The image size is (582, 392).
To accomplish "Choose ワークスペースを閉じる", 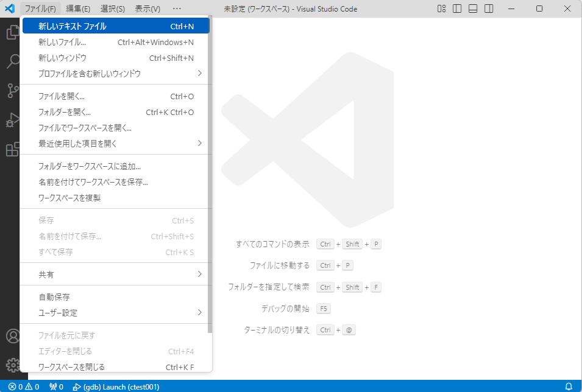I will pos(116,367).
